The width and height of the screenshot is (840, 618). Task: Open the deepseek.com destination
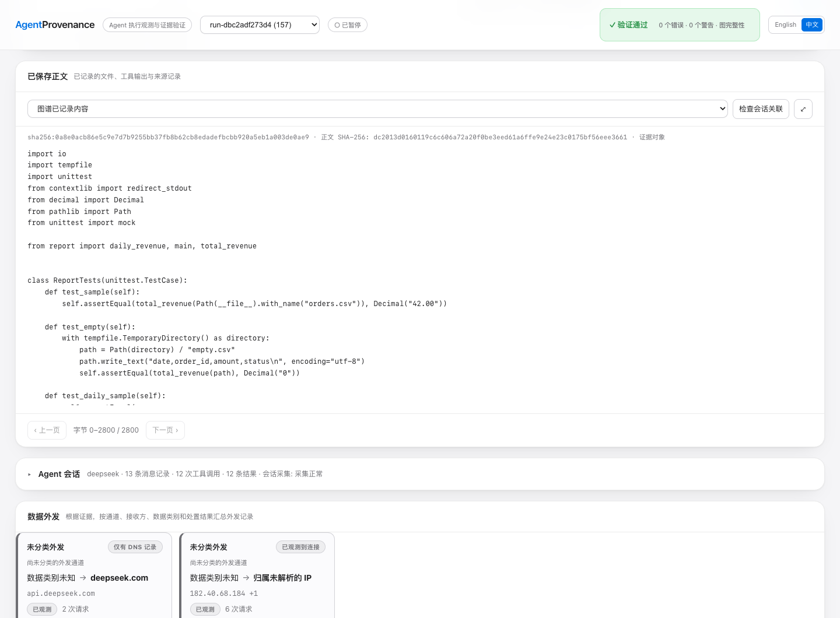(120, 578)
